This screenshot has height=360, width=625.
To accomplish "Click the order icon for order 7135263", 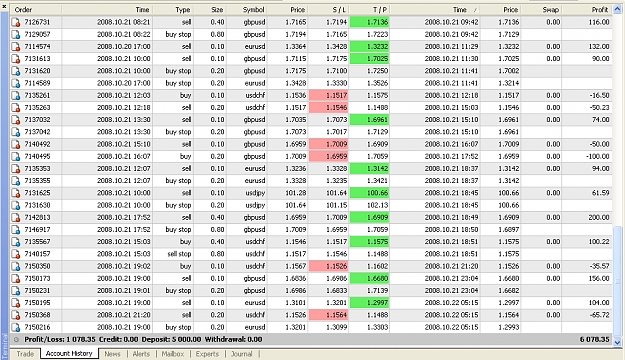I will 16,108.
